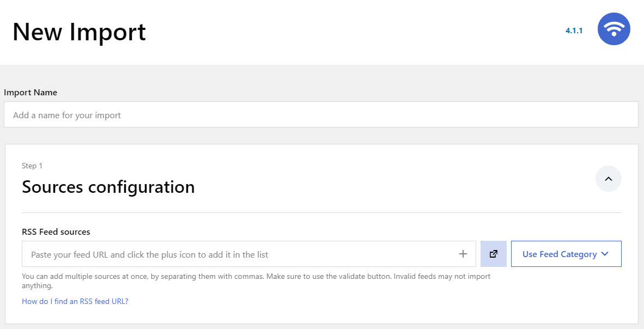Click the "Sources configuration" title
The image size is (644, 329).
(108, 187)
